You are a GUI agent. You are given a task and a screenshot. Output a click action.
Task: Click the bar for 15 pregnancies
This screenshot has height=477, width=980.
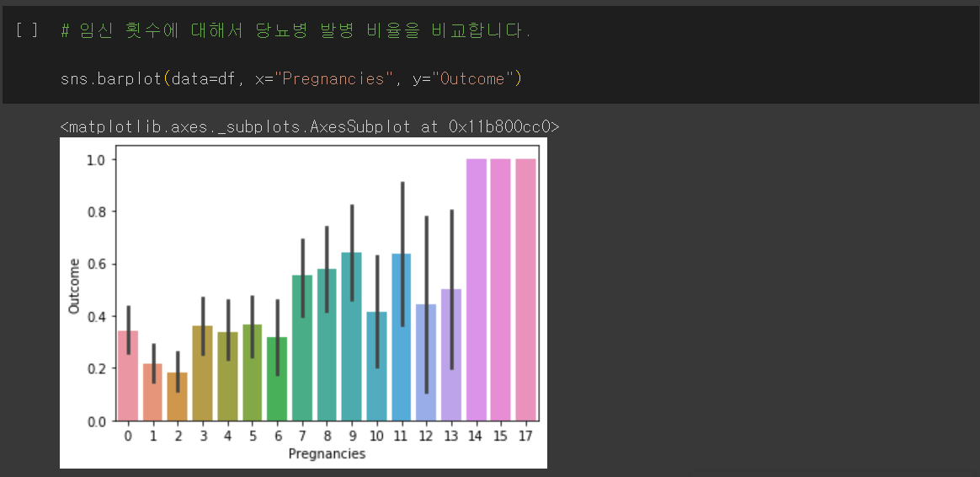click(501, 290)
